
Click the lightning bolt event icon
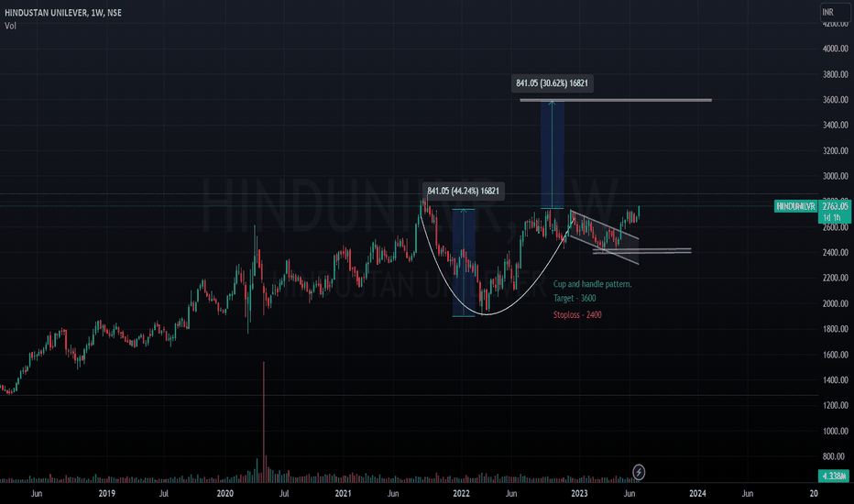point(639,472)
